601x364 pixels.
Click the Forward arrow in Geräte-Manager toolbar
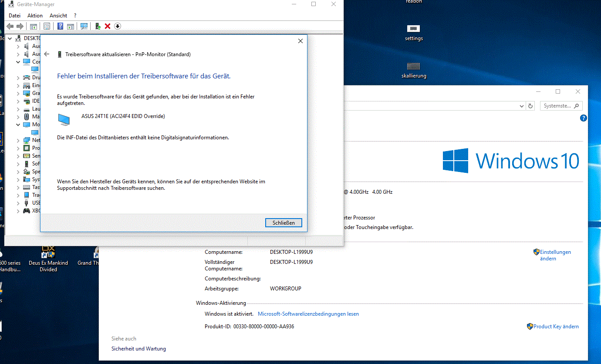(20, 26)
